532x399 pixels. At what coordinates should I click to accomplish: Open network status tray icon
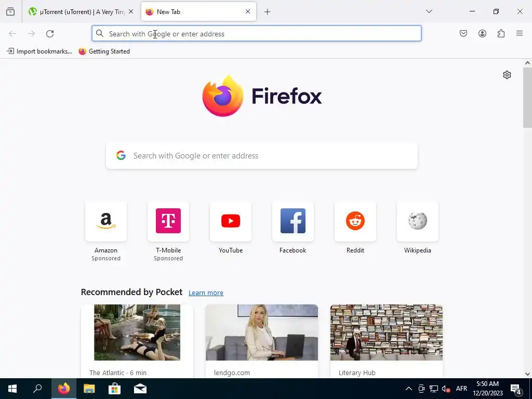click(x=434, y=389)
